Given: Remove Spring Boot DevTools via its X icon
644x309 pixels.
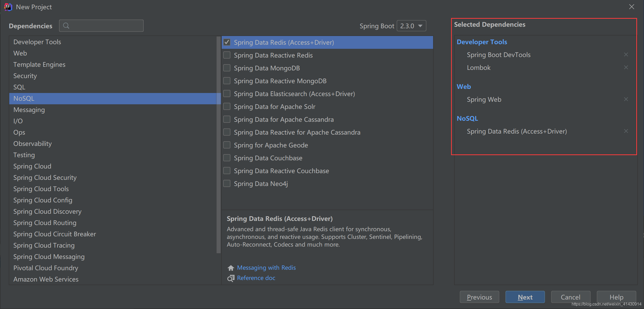Looking at the screenshot, I should coord(626,54).
